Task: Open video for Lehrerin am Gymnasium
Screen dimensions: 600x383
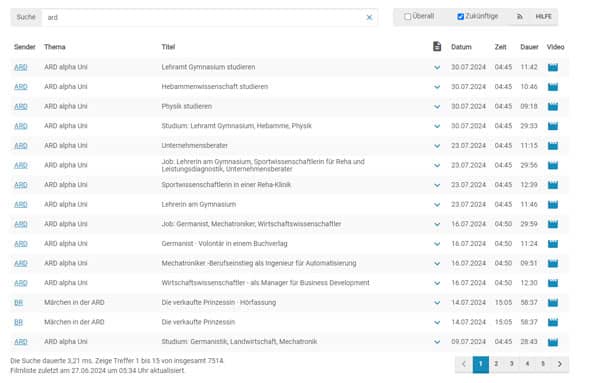Action: (x=553, y=205)
